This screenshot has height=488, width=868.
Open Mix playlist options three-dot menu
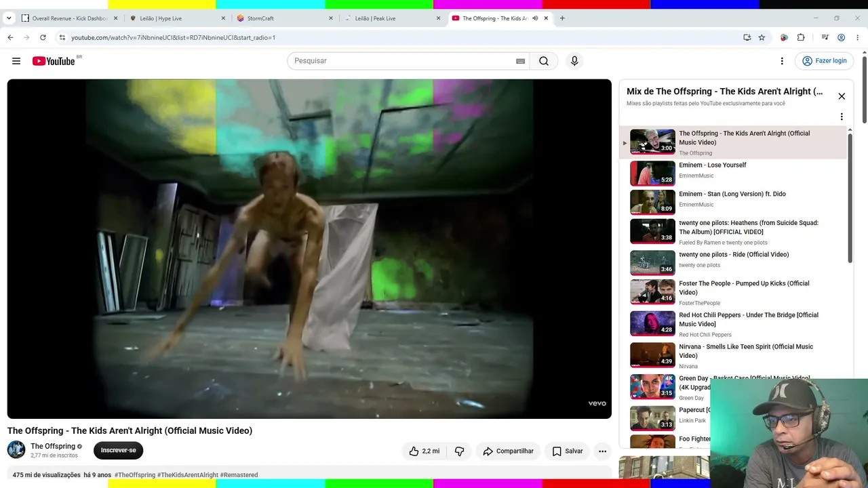coord(842,117)
